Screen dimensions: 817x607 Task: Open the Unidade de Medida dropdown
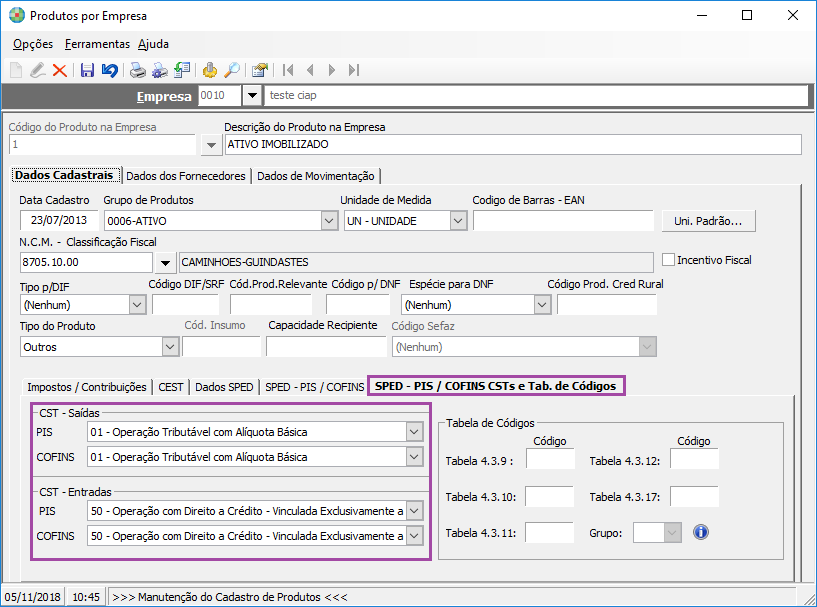tap(458, 220)
